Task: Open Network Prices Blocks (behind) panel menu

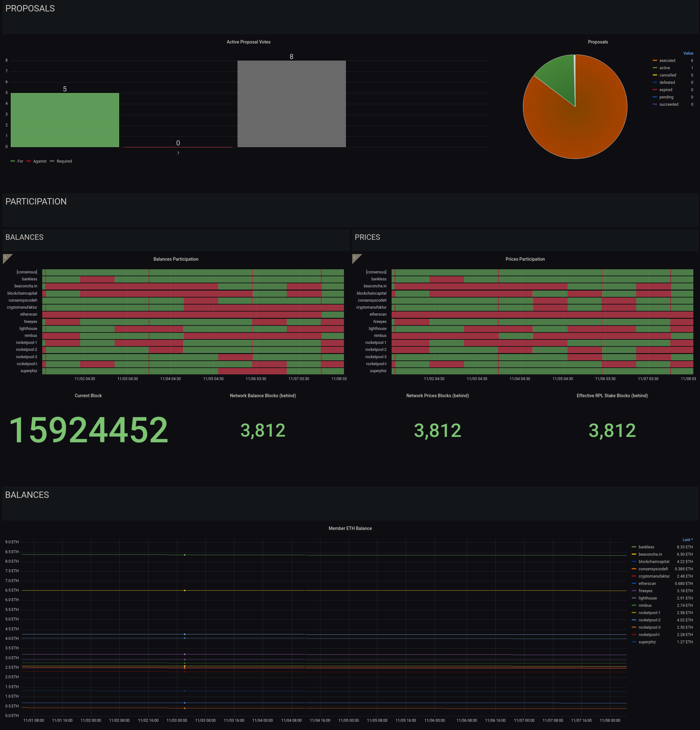Action: [x=437, y=396]
